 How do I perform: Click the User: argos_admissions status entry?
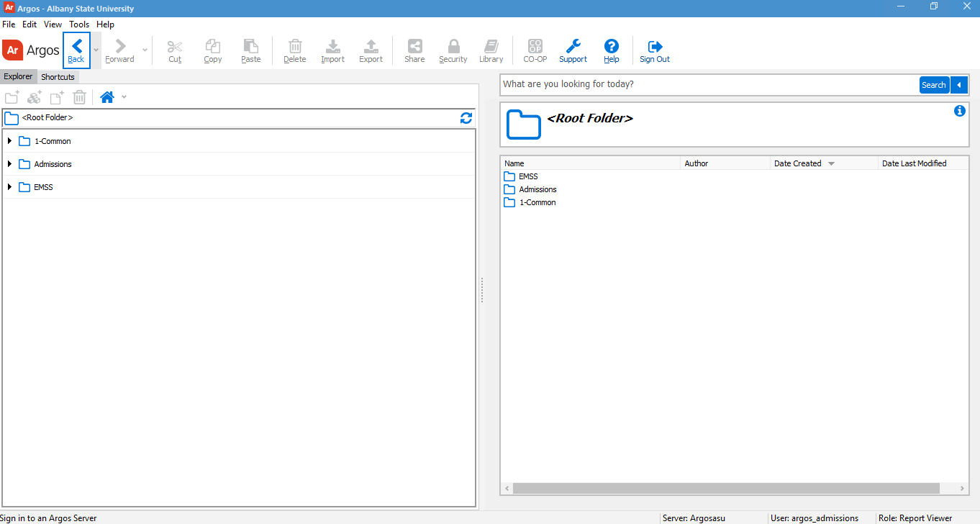(x=814, y=518)
